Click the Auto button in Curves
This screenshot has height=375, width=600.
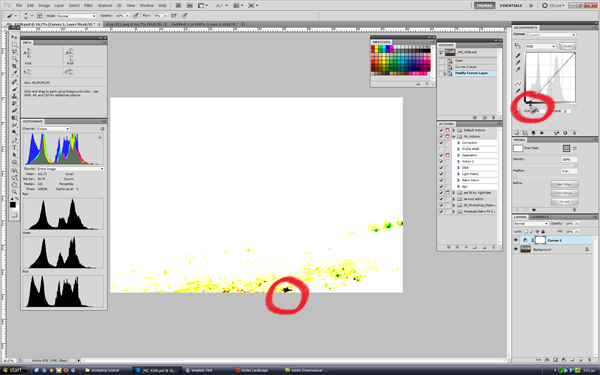567,46
